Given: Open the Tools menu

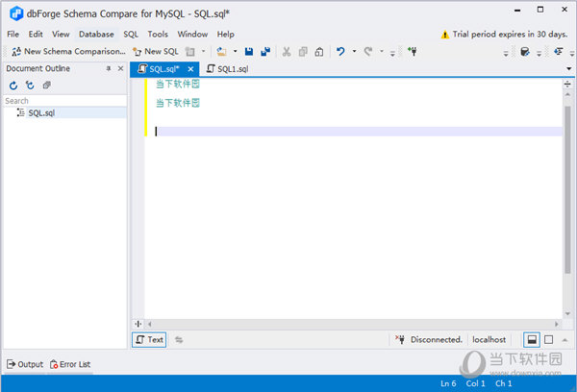Looking at the screenshot, I should point(158,35).
